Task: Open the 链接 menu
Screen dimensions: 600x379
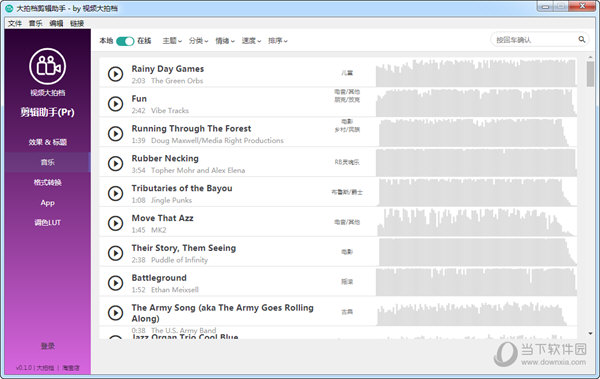Action: pos(77,23)
